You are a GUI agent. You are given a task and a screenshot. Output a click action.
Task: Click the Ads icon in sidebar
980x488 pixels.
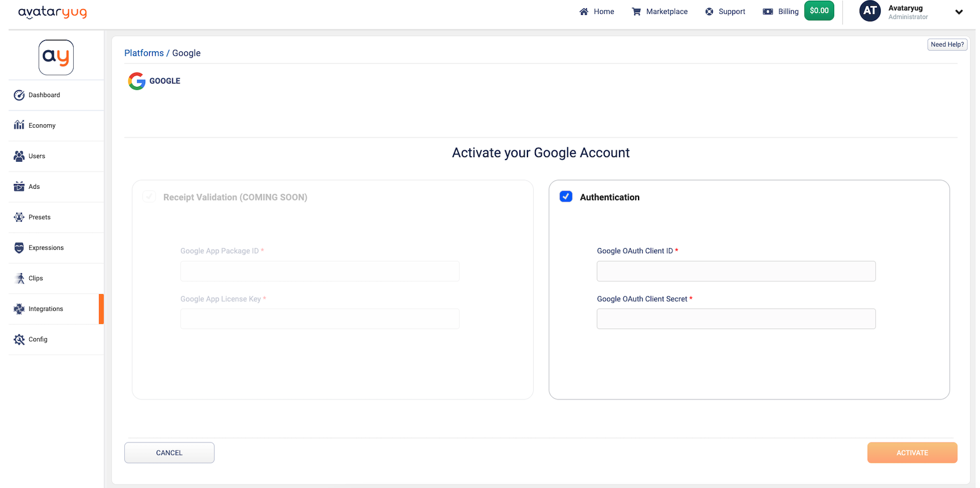(x=19, y=186)
